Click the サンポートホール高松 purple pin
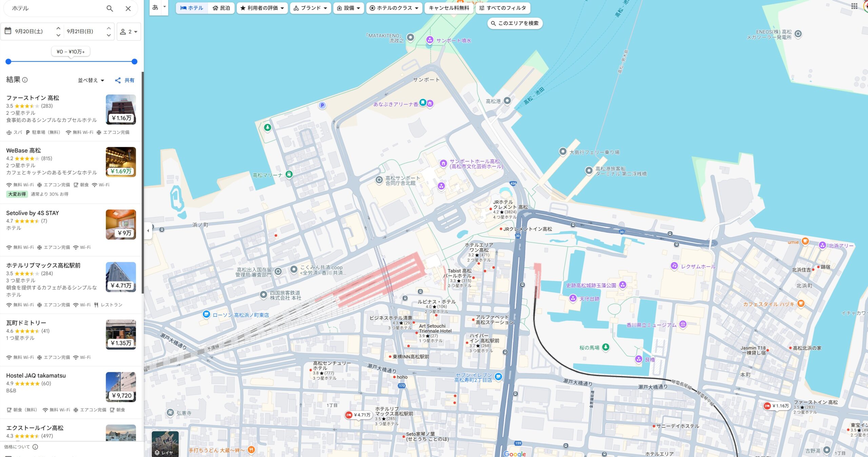Viewport: 868px width, 457px height. click(443, 164)
